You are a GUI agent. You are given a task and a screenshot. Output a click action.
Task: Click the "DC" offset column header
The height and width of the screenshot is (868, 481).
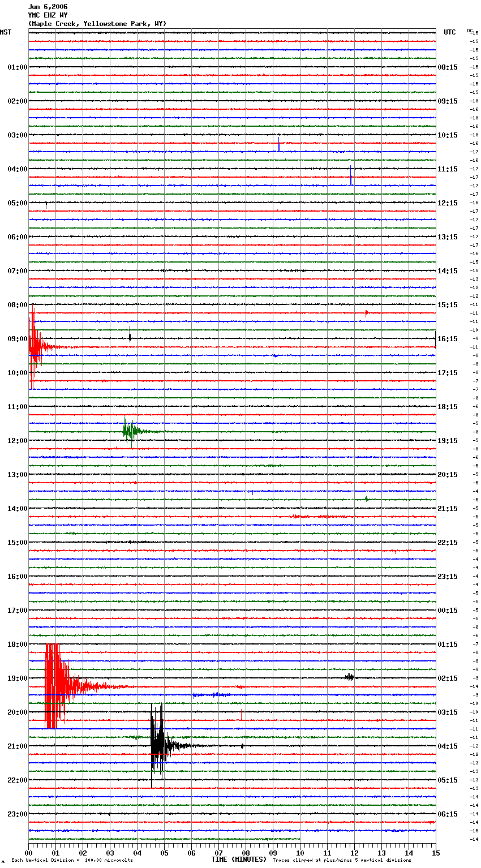pos(469,31)
